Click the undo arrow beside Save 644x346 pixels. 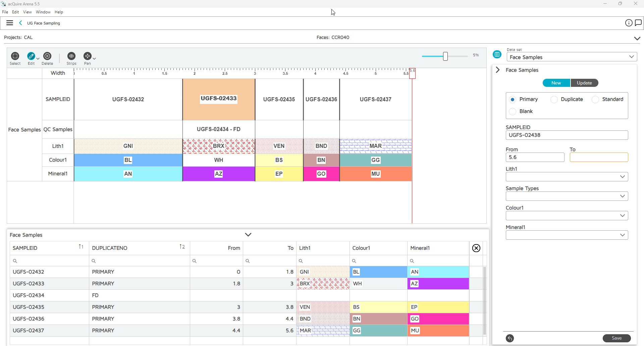(510, 338)
